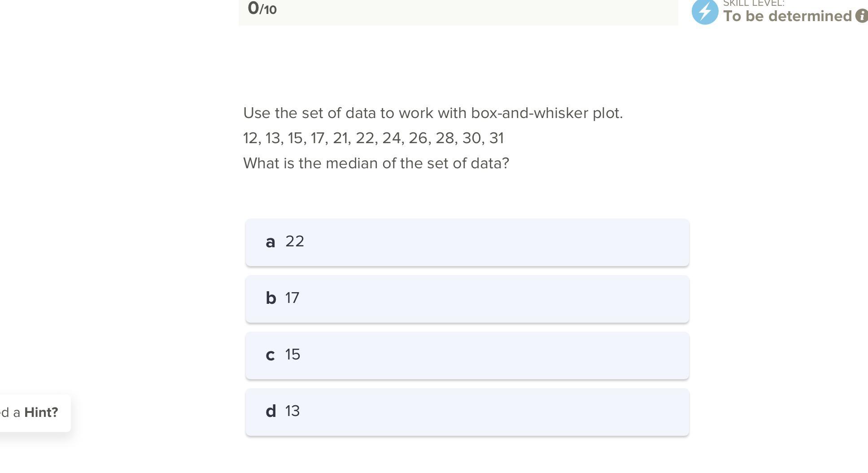868x473 pixels.
Task: Click the bold word "Hint?"
Action: (x=41, y=412)
